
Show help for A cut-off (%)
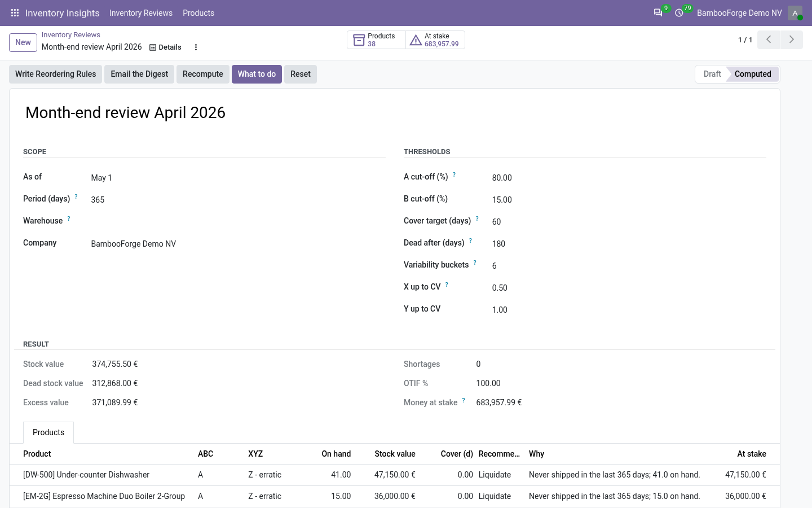coord(454,174)
